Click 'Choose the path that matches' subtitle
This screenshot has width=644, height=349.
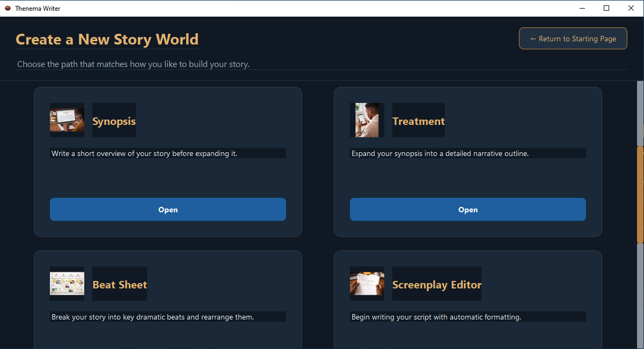(x=134, y=64)
